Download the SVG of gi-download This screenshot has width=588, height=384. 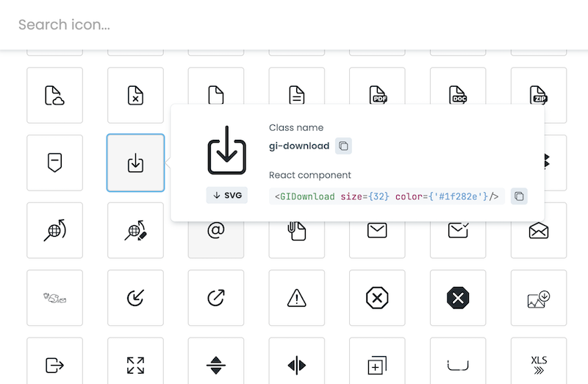click(x=227, y=195)
